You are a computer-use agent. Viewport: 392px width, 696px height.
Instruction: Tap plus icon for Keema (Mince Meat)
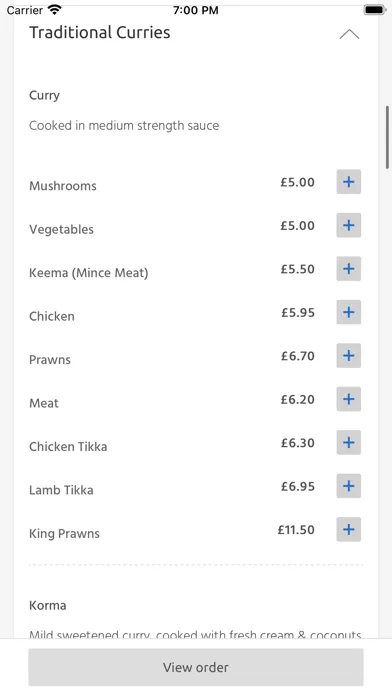(348, 269)
